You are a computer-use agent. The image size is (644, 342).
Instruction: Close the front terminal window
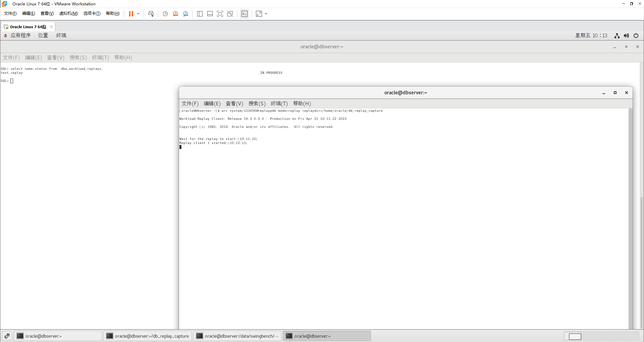coord(627,93)
